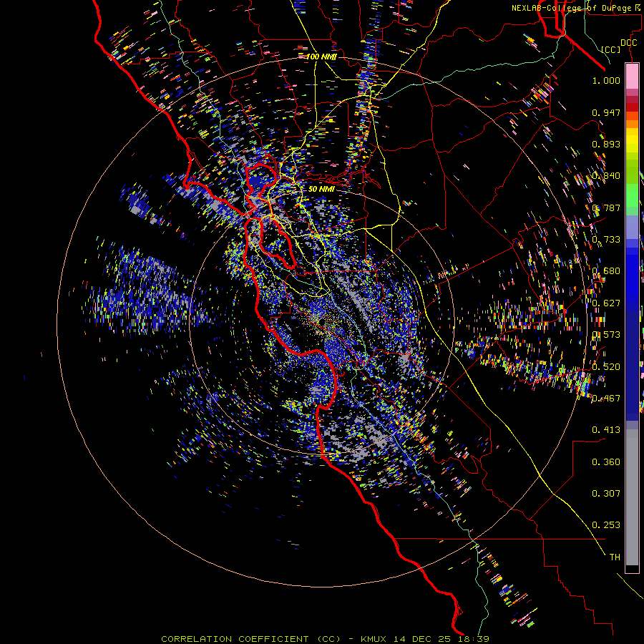Click the "TH" threshold label on the scale

coord(615,557)
